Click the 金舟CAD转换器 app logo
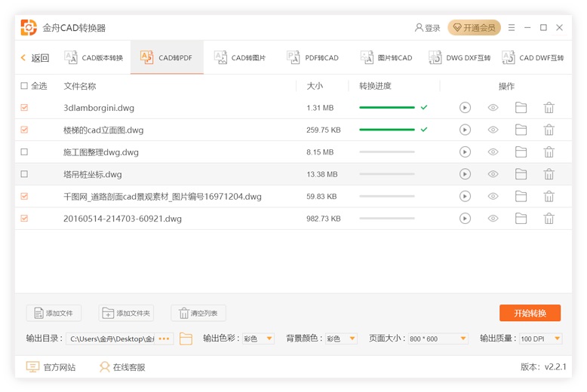Image resolution: width=587 pixels, height=392 pixels. tap(29, 28)
